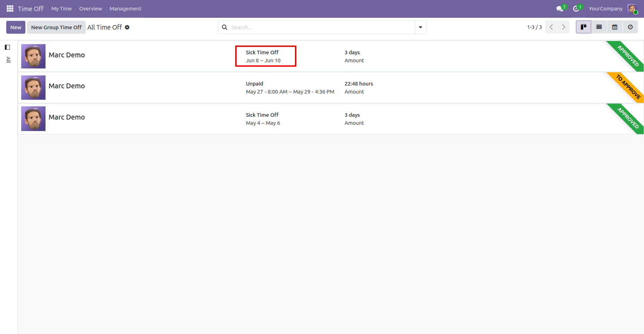
Task: Open the All Time Off gear settings
Action: [127, 27]
